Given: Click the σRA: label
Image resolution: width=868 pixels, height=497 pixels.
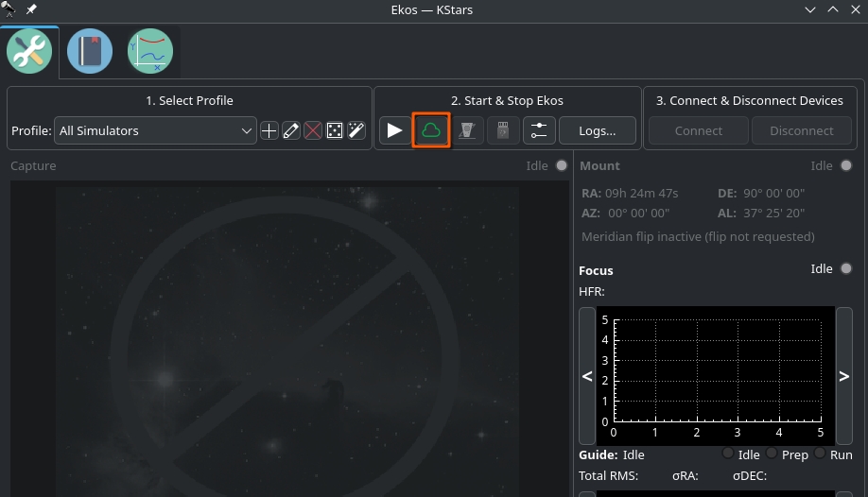Looking at the screenshot, I should (686, 476).
